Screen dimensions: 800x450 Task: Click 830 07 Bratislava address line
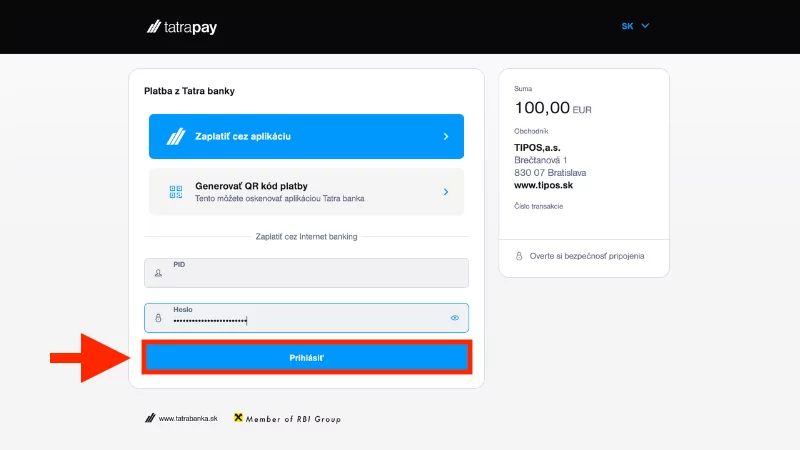point(550,173)
